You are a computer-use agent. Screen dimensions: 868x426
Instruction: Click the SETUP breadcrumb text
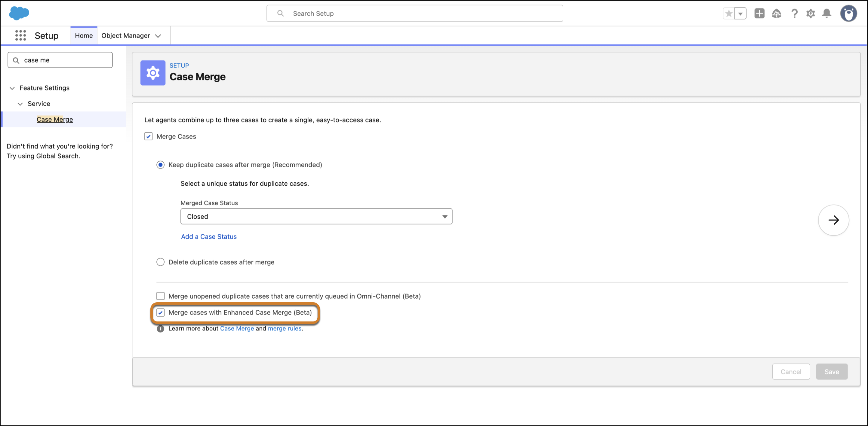[x=179, y=65]
